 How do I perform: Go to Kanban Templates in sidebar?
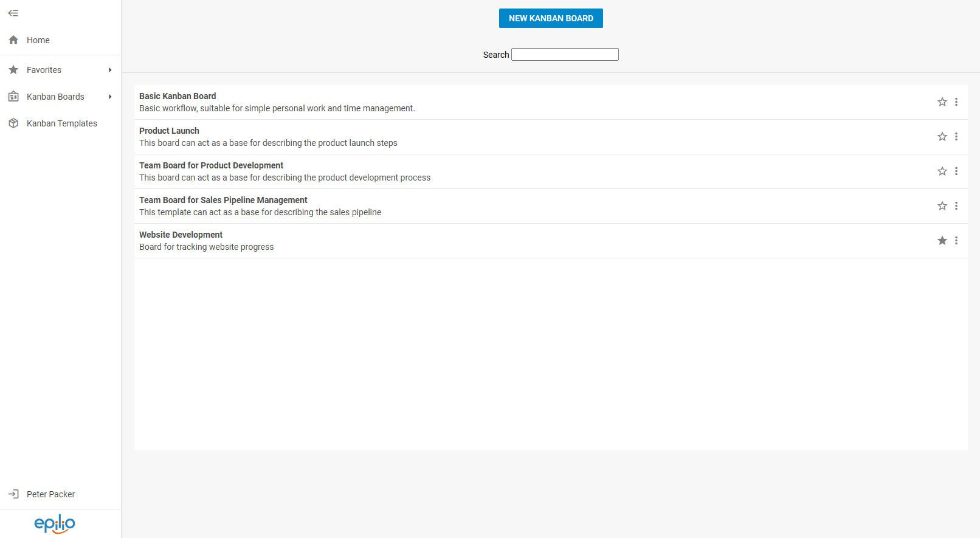point(61,123)
